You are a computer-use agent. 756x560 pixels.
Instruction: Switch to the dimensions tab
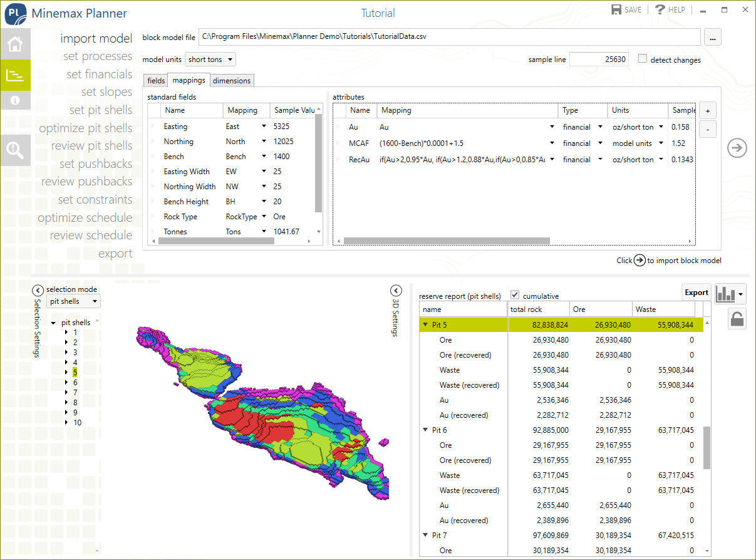[232, 81]
